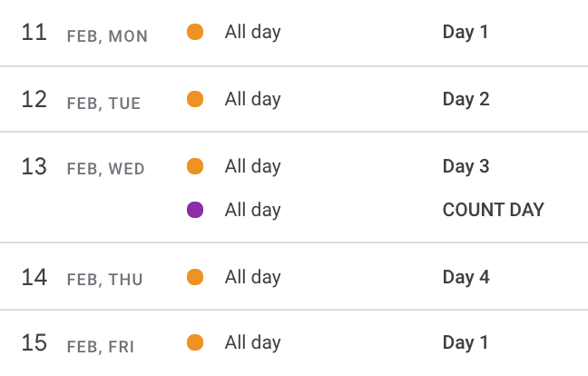Click All day text on COUNT DAY row

(x=253, y=210)
